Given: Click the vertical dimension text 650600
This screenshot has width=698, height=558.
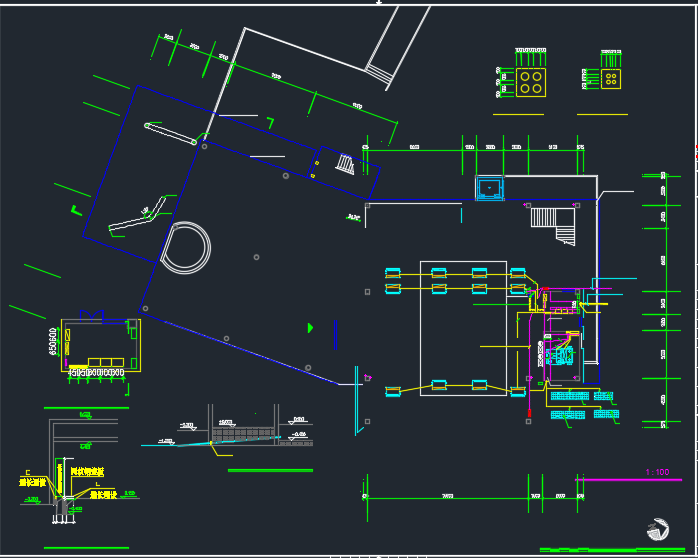Looking at the screenshot, I should 53,341.
